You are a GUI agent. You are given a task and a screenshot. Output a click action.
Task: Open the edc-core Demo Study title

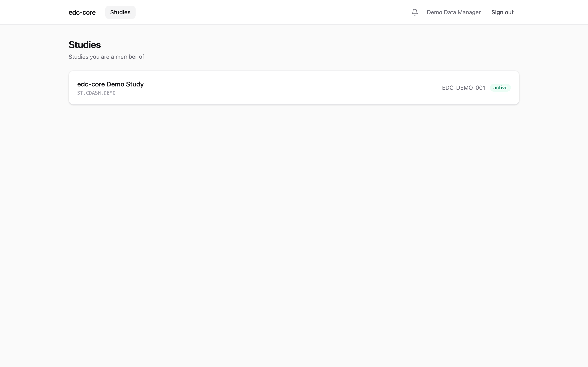110,84
